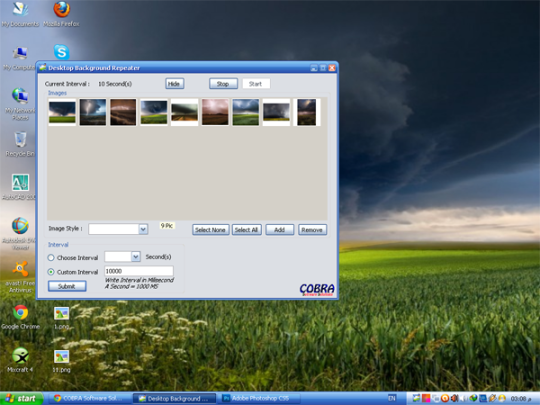Select the seventh green field storm thumbnail
Image resolution: width=540 pixels, height=405 pixels.
click(x=246, y=112)
